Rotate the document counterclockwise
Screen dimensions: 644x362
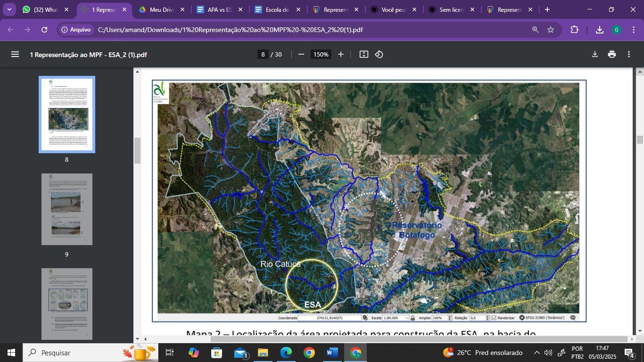coord(379,54)
